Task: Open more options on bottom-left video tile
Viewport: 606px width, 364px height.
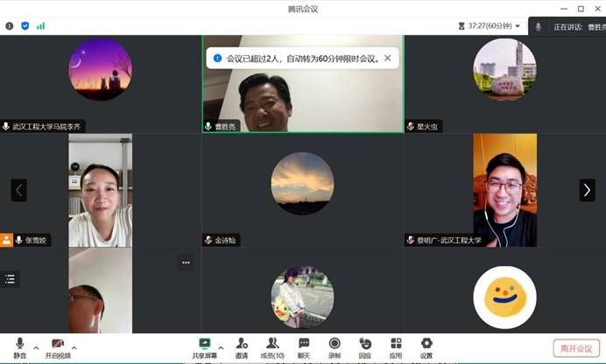Action: coord(185,262)
